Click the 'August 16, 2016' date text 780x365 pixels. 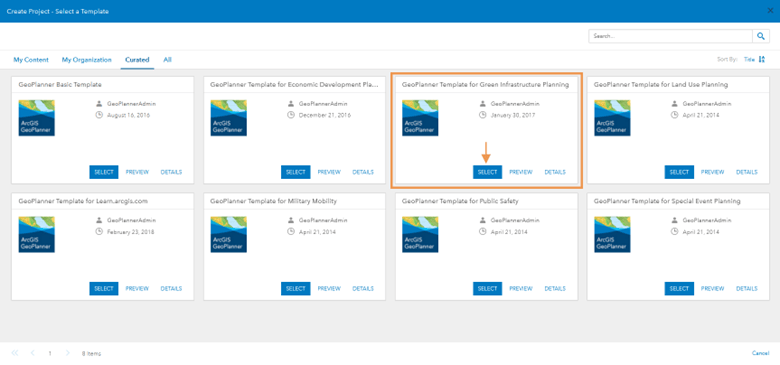click(x=128, y=115)
